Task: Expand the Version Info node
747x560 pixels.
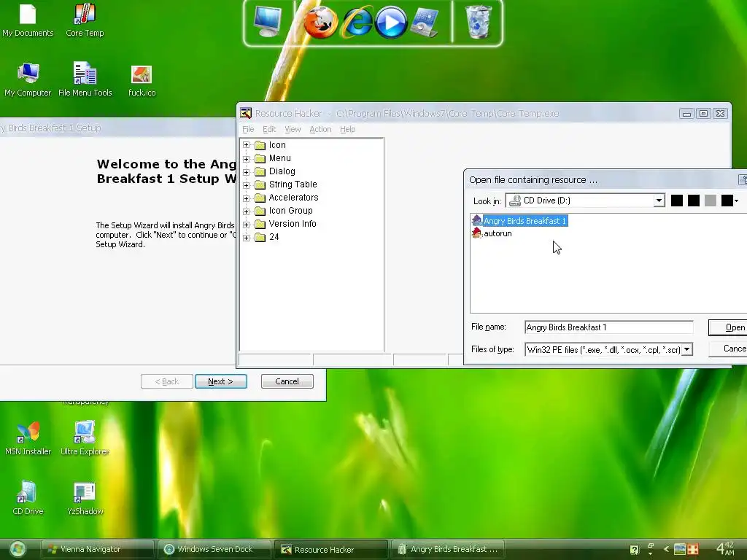Action: [247, 225]
